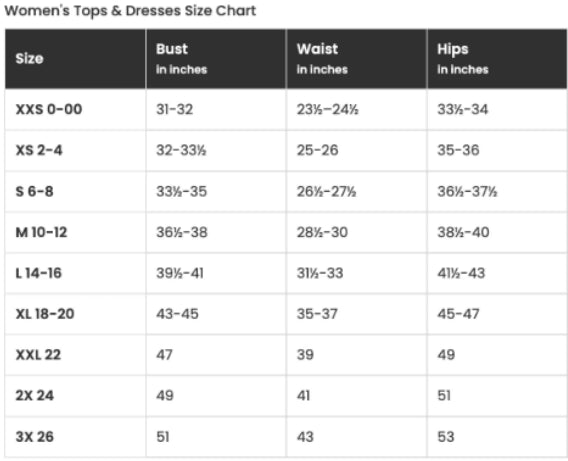Viewport: 568px width, 461px height.
Task: Select the 3X 26 size label
Action: point(34,437)
